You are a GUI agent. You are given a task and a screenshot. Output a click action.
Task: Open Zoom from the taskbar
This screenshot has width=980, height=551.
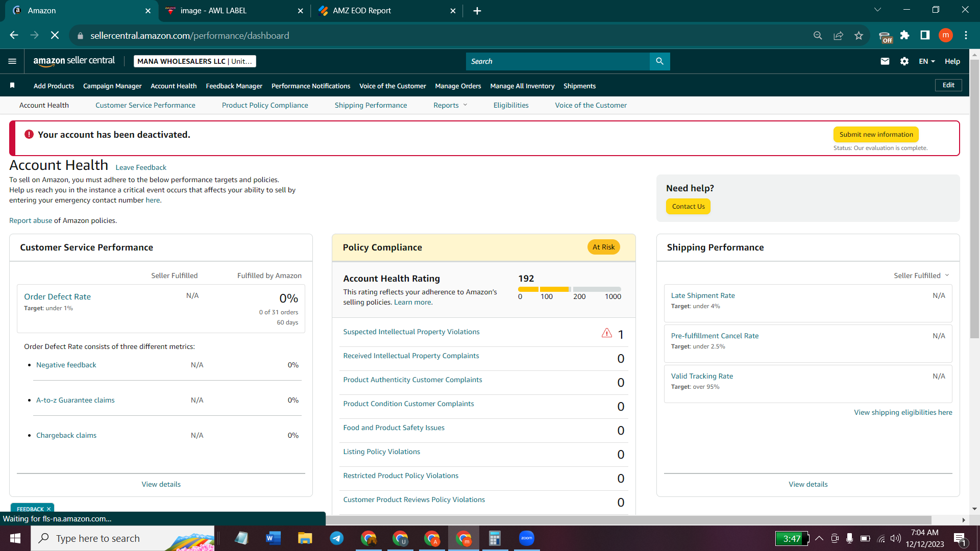(526, 538)
